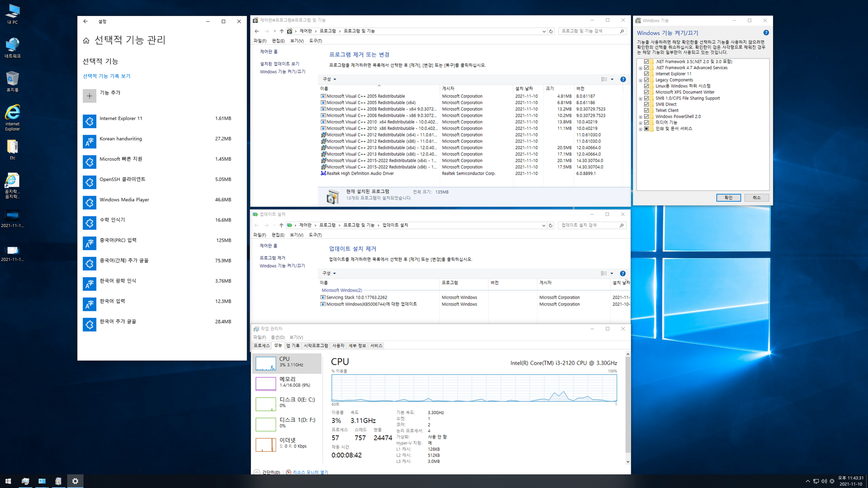Select the CPU performance graph thumbnail

tap(265, 364)
